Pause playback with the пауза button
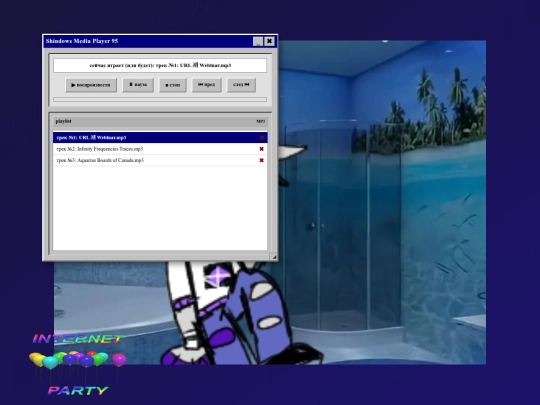The image size is (540, 405). (x=138, y=85)
